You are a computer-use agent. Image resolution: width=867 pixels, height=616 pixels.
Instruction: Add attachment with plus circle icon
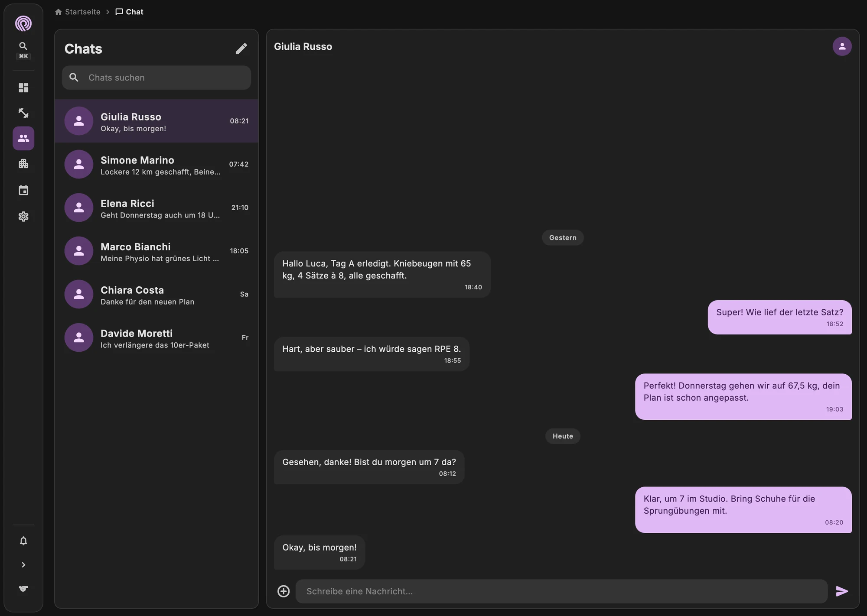[284, 591]
